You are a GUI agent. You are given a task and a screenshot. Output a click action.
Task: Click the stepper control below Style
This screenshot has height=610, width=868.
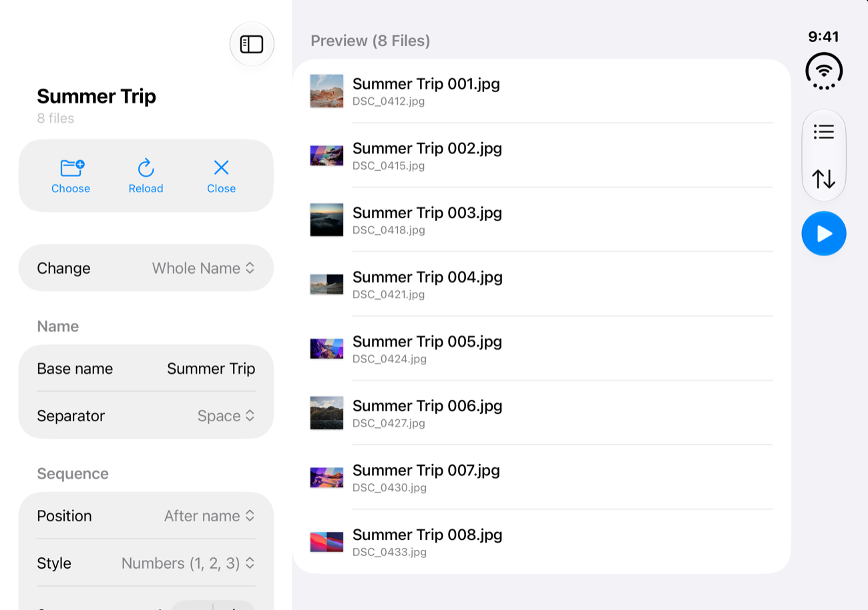coord(213,605)
